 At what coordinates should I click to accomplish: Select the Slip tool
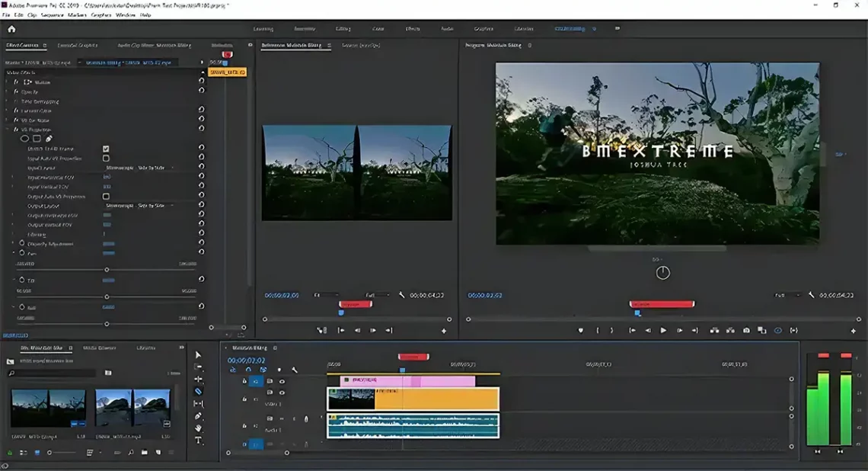click(x=198, y=404)
